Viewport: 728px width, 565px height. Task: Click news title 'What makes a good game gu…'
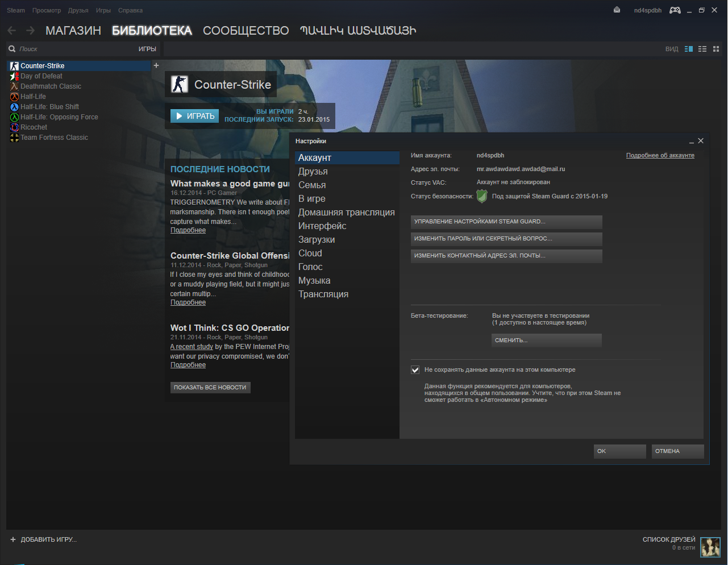click(230, 184)
